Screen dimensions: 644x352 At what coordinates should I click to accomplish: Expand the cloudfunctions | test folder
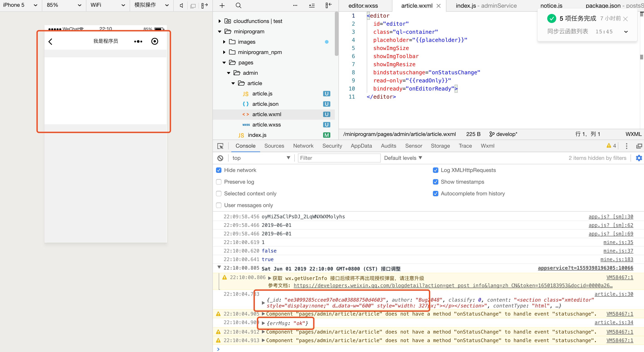[220, 21]
